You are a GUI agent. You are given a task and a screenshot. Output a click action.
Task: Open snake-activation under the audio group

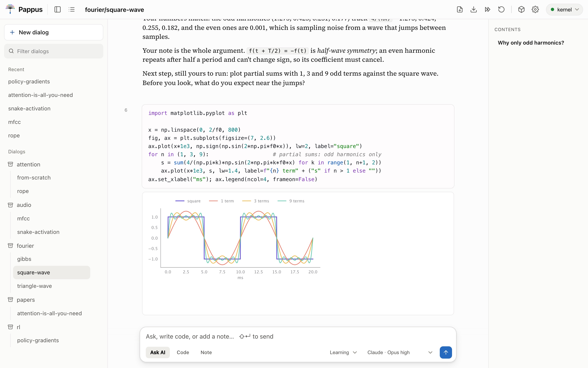pos(38,232)
